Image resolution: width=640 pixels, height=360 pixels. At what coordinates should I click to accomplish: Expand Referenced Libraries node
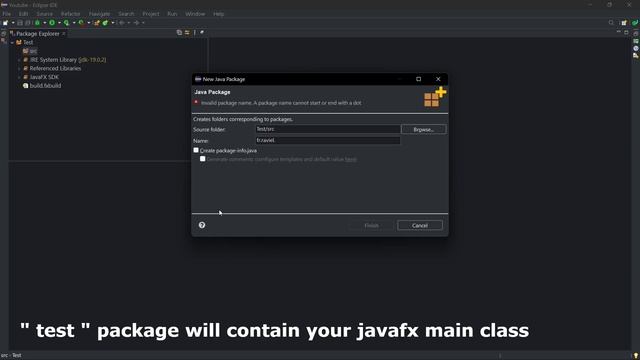[x=19, y=69]
